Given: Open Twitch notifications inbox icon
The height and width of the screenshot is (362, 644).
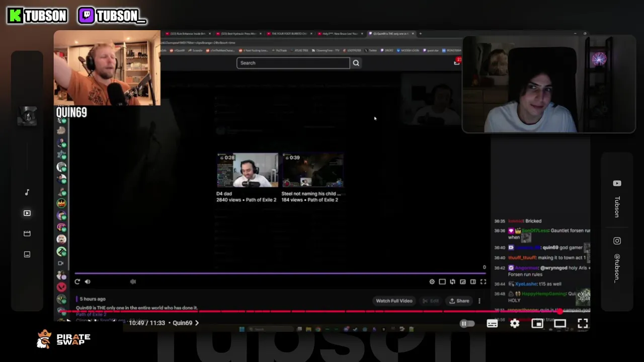Looking at the screenshot, I should coord(457,62).
